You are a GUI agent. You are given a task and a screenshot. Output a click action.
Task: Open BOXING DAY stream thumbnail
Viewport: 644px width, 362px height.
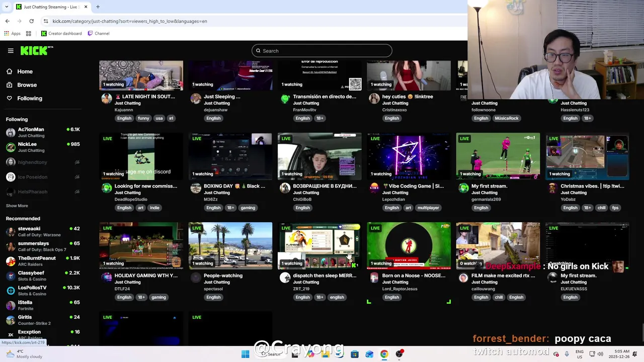coord(230,156)
